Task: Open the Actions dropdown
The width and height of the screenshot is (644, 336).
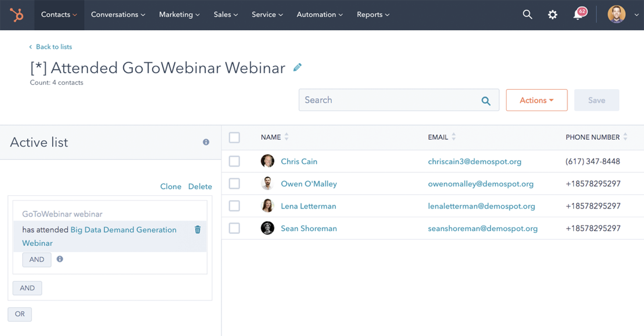Action: pyautogui.click(x=537, y=100)
